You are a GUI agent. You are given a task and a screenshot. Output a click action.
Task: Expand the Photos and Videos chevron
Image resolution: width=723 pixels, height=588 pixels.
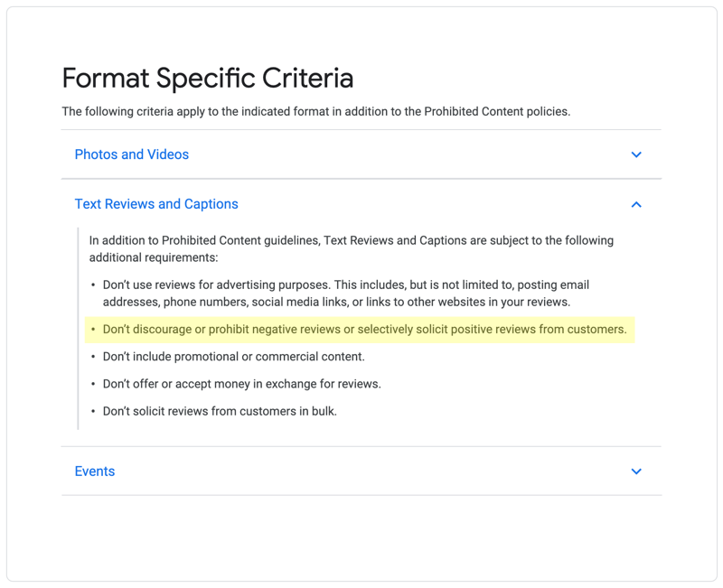pyautogui.click(x=636, y=154)
